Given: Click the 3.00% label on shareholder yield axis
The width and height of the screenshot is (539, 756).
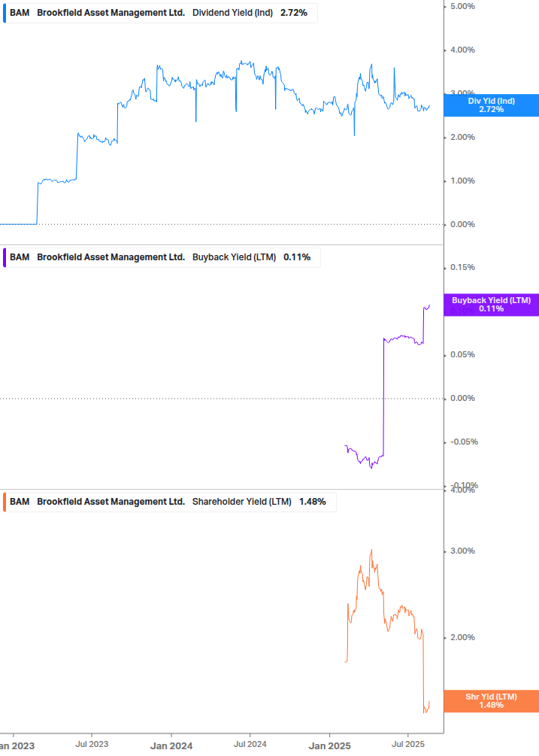Looking at the screenshot, I should pyautogui.click(x=462, y=551).
